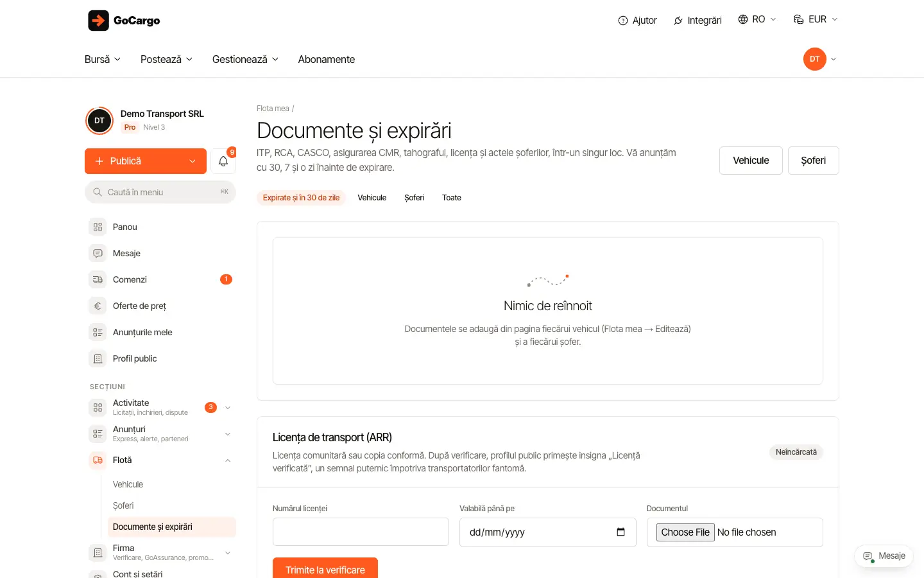Click the GoCargo logo icon
Screen dimensions: 924x578
[x=98, y=21]
